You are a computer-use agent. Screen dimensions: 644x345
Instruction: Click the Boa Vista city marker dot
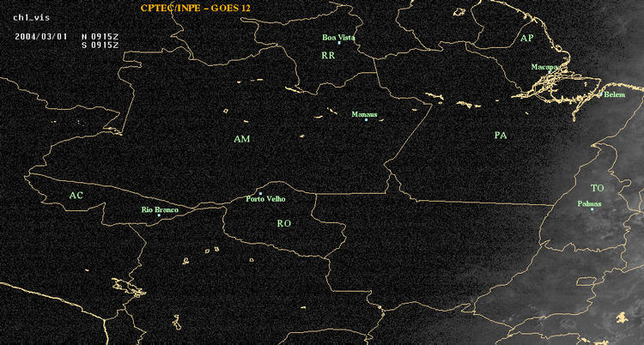(x=339, y=43)
